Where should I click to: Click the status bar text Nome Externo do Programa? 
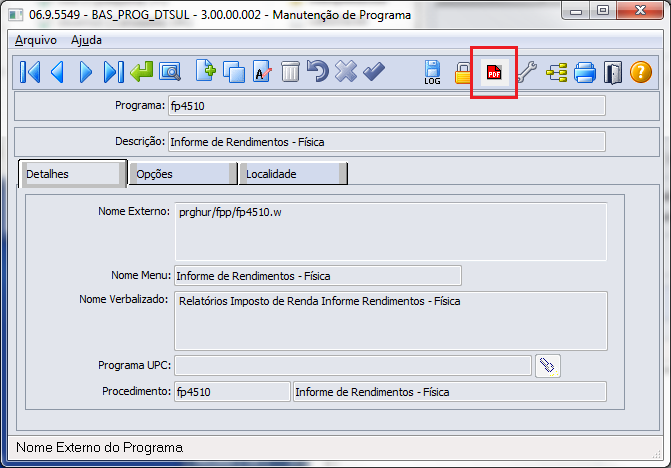[x=99, y=447]
